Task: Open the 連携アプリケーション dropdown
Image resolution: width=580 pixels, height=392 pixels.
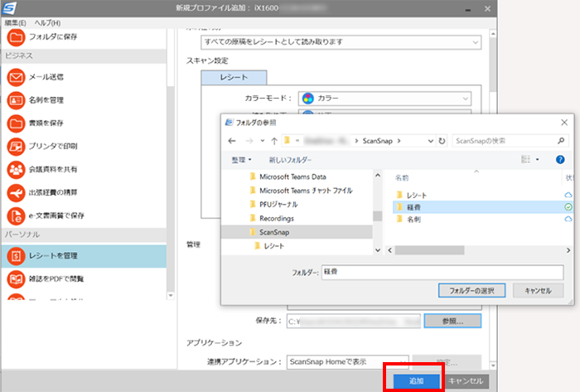Action: (404, 361)
